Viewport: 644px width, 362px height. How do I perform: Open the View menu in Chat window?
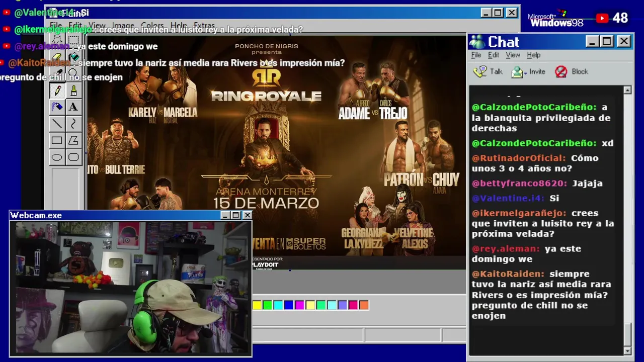point(513,55)
